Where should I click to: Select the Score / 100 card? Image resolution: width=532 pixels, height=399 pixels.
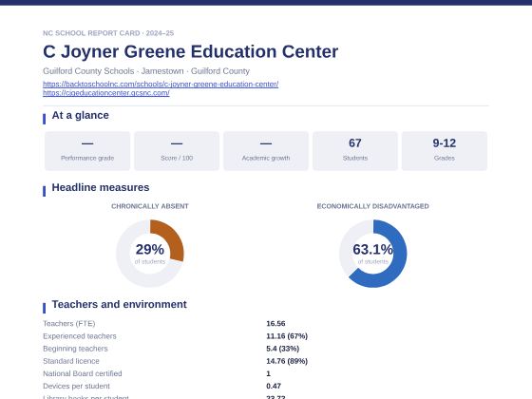[x=177, y=151]
